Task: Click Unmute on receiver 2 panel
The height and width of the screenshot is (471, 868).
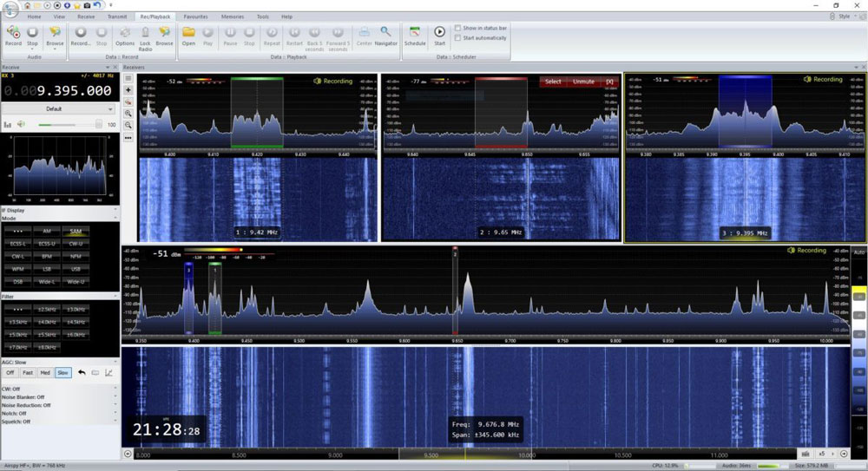Action: (583, 82)
